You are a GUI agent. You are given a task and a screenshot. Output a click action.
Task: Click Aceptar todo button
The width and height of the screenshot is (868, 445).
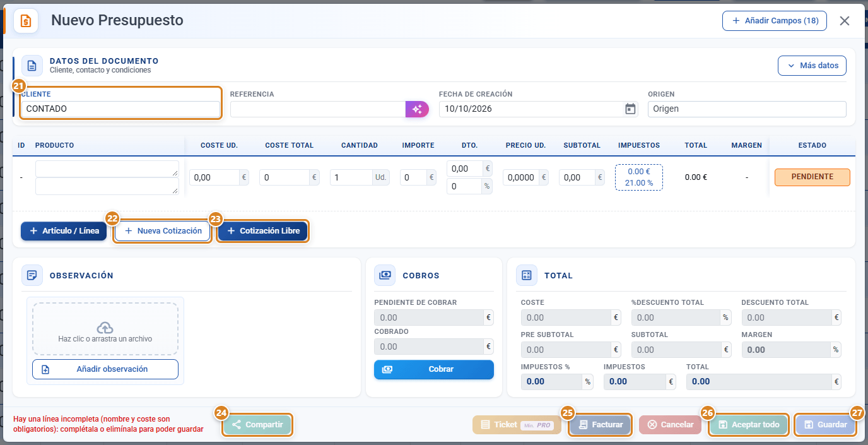[x=749, y=425]
